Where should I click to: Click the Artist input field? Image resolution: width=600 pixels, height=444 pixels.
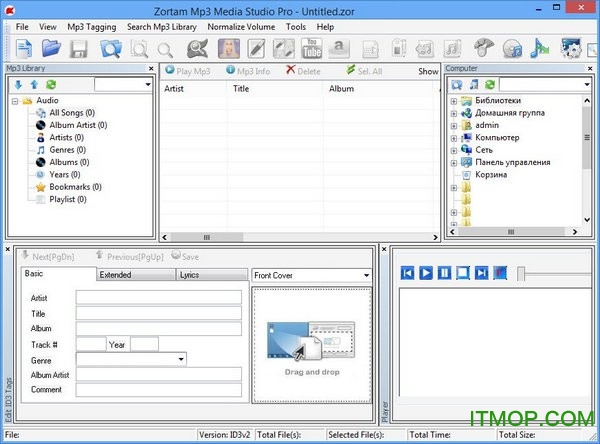pos(158,297)
